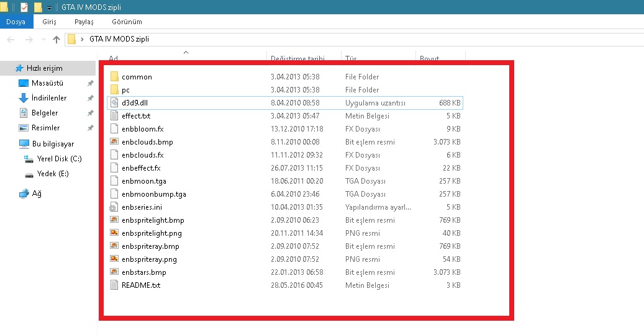Select the enbspriteray.png image icon
The height and width of the screenshot is (335, 644).
[x=115, y=259]
